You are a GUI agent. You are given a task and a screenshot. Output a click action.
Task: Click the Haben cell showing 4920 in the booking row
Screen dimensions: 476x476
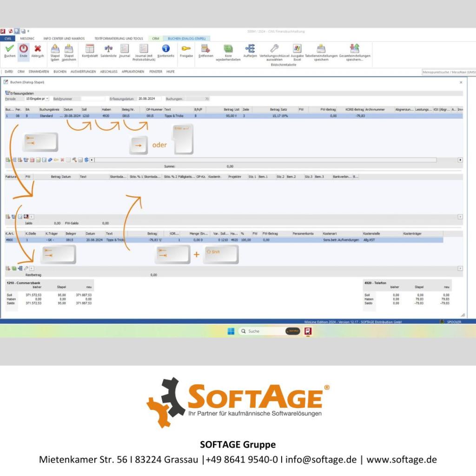pos(111,116)
